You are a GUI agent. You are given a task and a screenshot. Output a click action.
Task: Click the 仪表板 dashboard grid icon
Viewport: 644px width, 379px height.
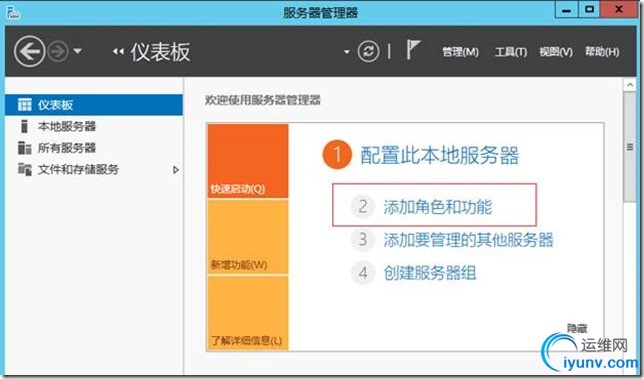(x=25, y=105)
